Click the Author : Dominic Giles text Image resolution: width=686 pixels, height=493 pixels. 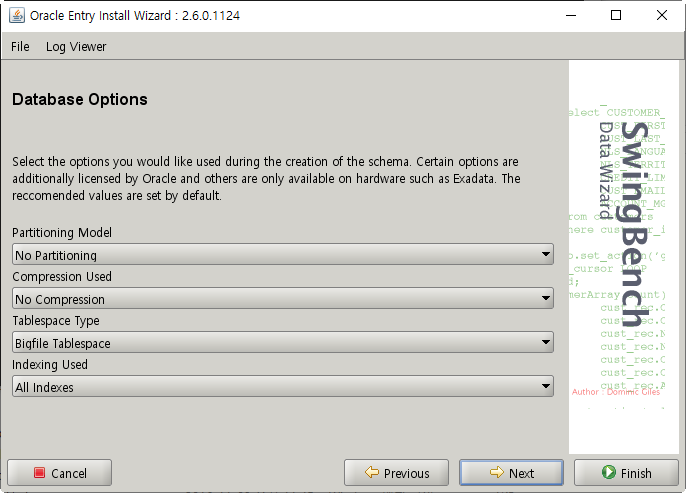[x=616, y=392]
